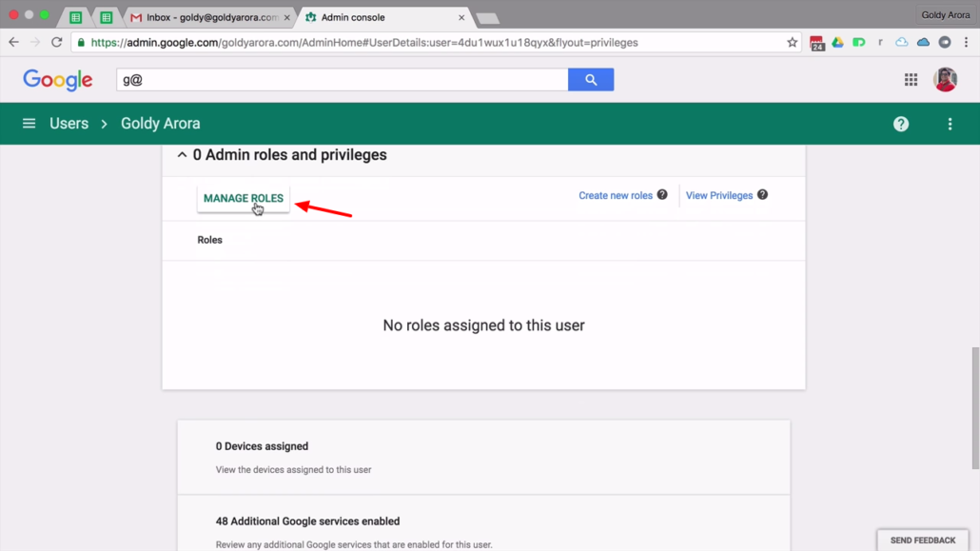This screenshot has width=980, height=551.
Task: Click the Goldy Arora breadcrumb title
Action: [161, 123]
